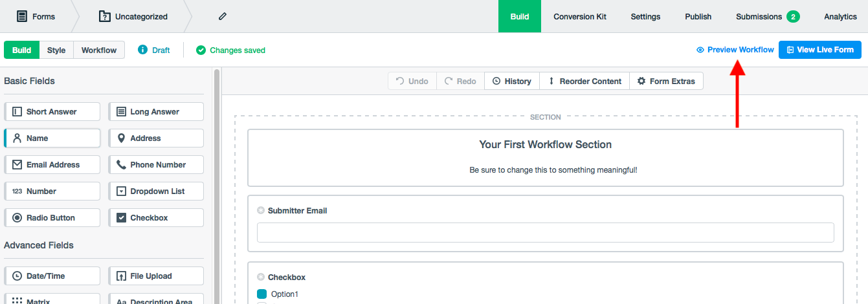The height and width of the screenshot is (304, 868).
Task: Add a Phone Number field
Action: pyautogui.click(x=156, y=165)
